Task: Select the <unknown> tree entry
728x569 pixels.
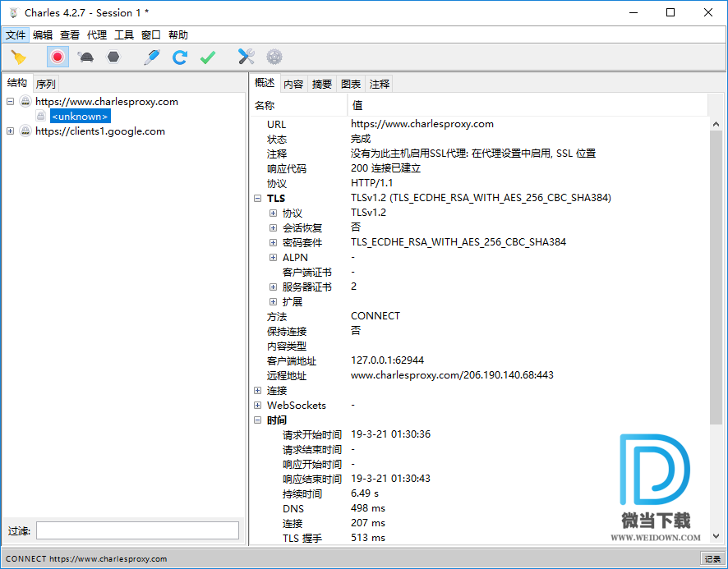Action: [x=81, y=116]
